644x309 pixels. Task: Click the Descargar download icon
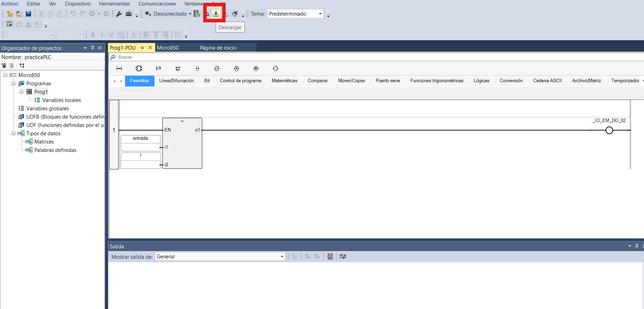[216, 14]
